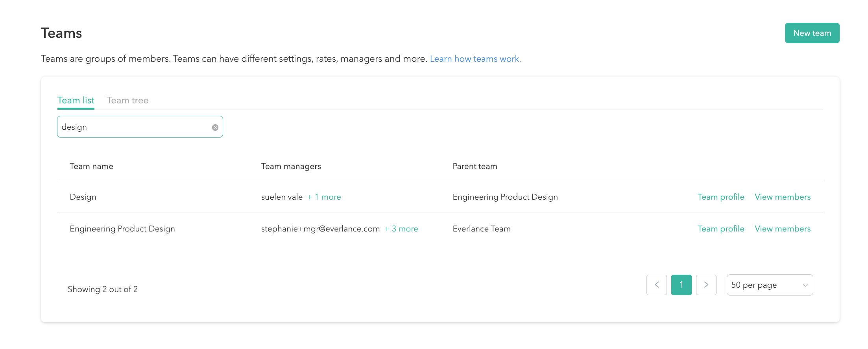Click Engineering Product Design team name
The width and height of the screenshot is (868, 349).
pyautogui.click(x=122, y=229)
